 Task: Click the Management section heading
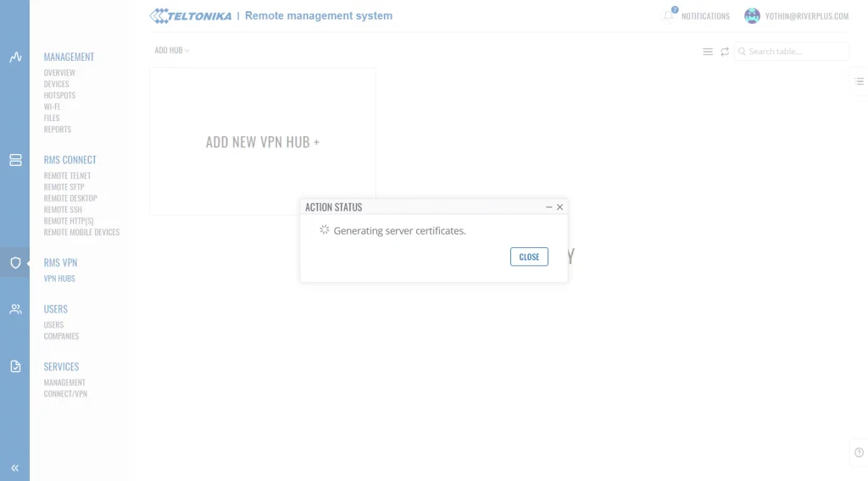point(69,57)
